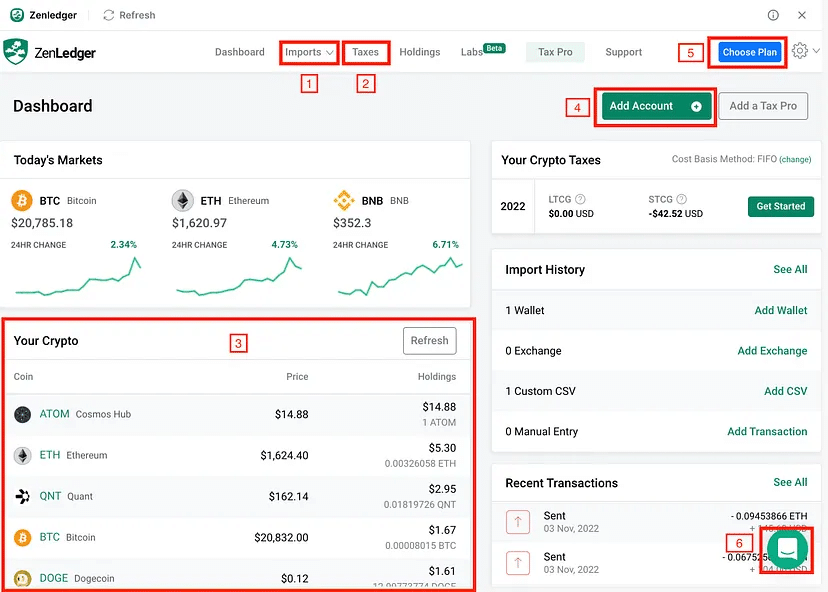Click the ATOM Cosmos Hub coin icon
The height and width of the screenshot is (592, 828).
pos(22,413)
